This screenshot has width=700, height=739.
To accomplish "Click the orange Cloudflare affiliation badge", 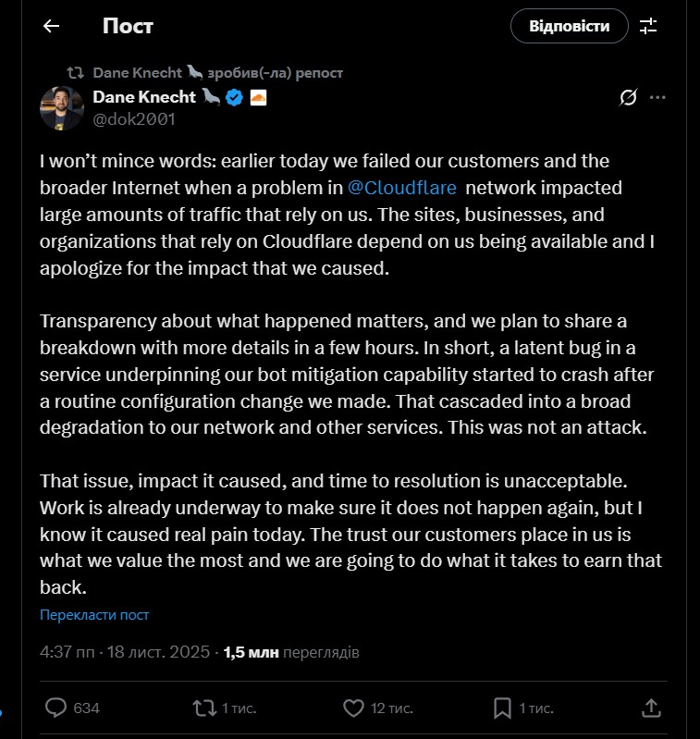I will (259, 97).
